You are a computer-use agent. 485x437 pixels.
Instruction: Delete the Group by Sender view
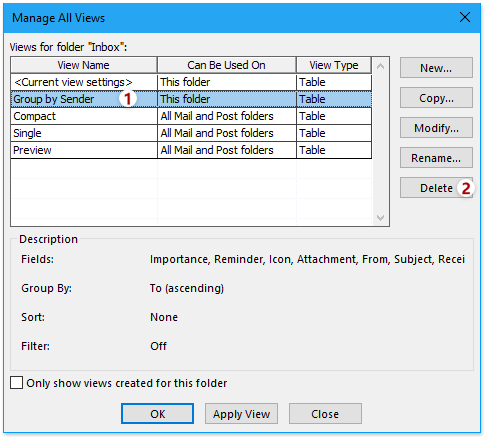pyautogui.click(x=436, y=188)
